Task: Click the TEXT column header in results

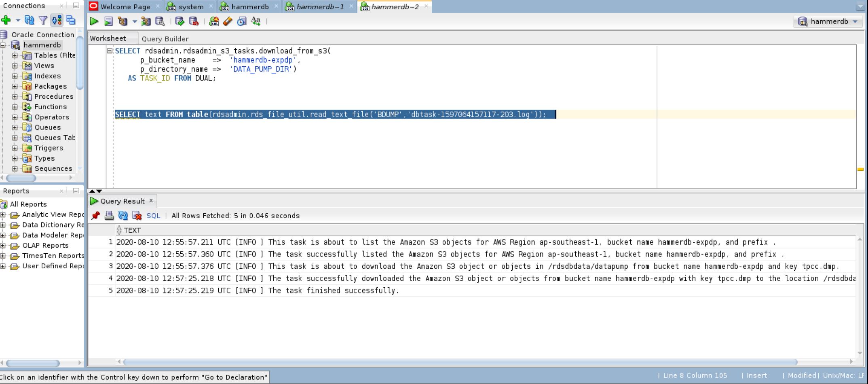Action: 132,230
